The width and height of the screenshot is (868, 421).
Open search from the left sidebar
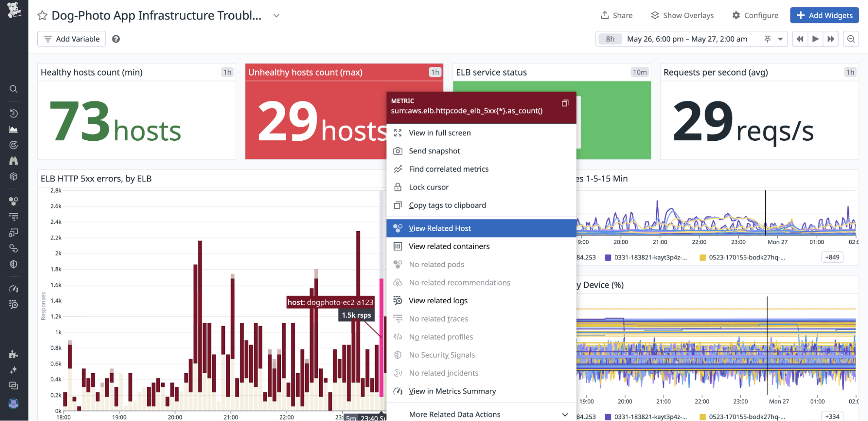click(13, 89)
